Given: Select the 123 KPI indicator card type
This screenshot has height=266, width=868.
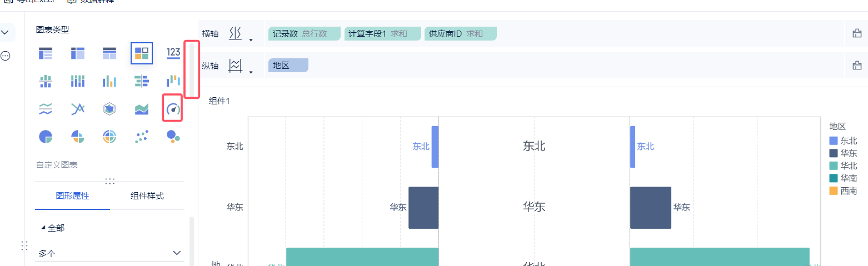Looking at the screenshot, I should click(x=173, y=53).
